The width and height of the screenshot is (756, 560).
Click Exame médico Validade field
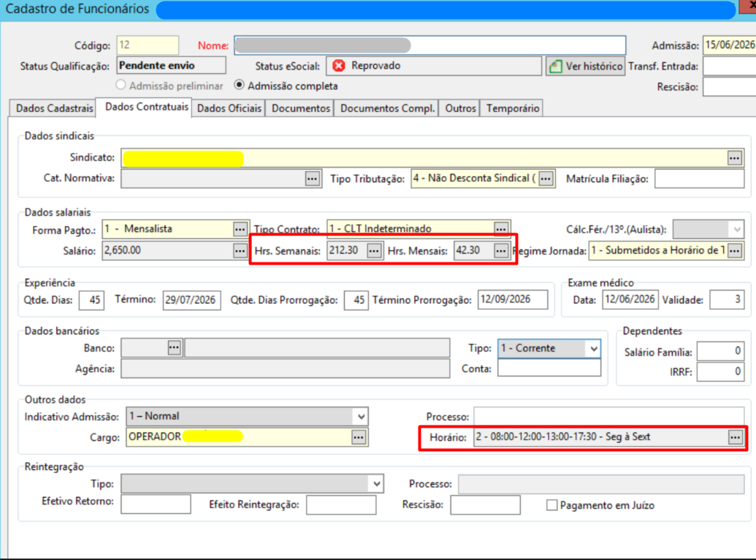coord(727,299)
